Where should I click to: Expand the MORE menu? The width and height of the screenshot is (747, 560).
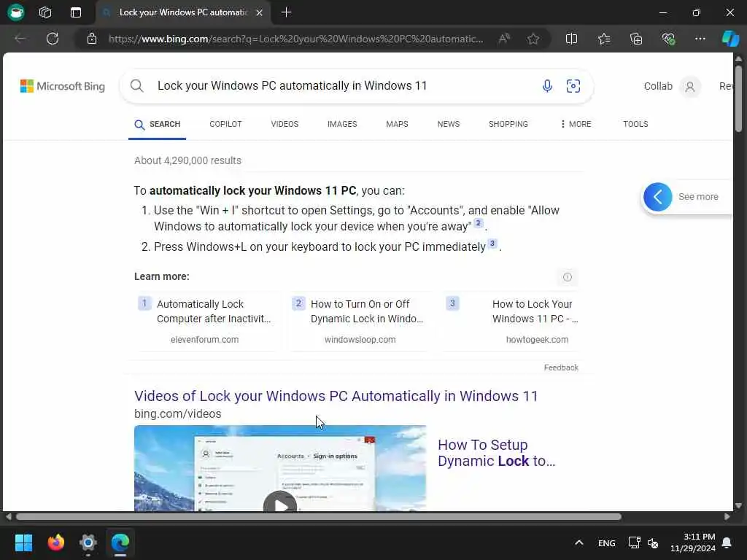pos(576,124)
